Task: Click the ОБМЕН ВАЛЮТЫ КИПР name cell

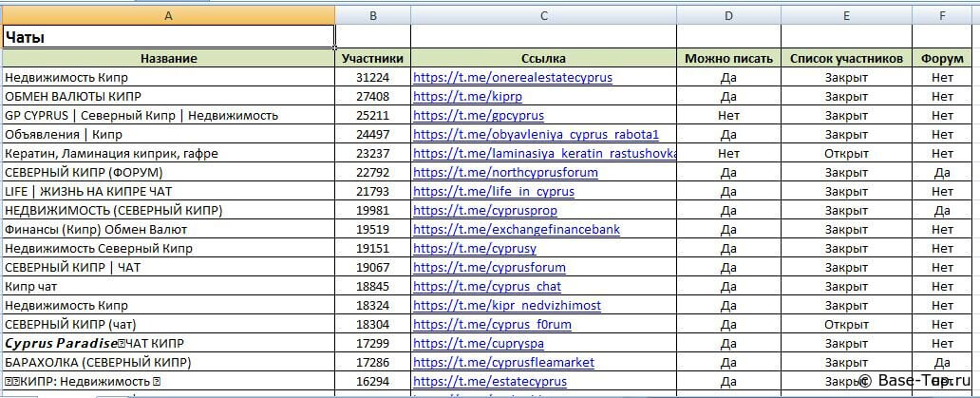Action: (168, 97)
